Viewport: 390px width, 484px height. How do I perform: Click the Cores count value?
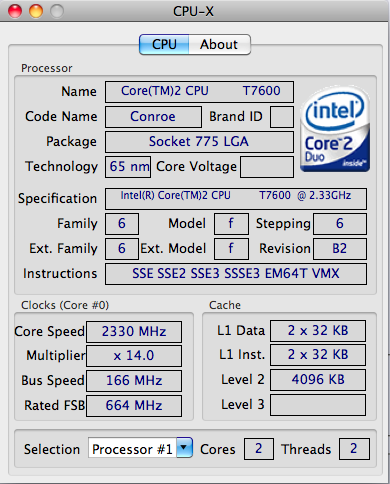point(259,449)
